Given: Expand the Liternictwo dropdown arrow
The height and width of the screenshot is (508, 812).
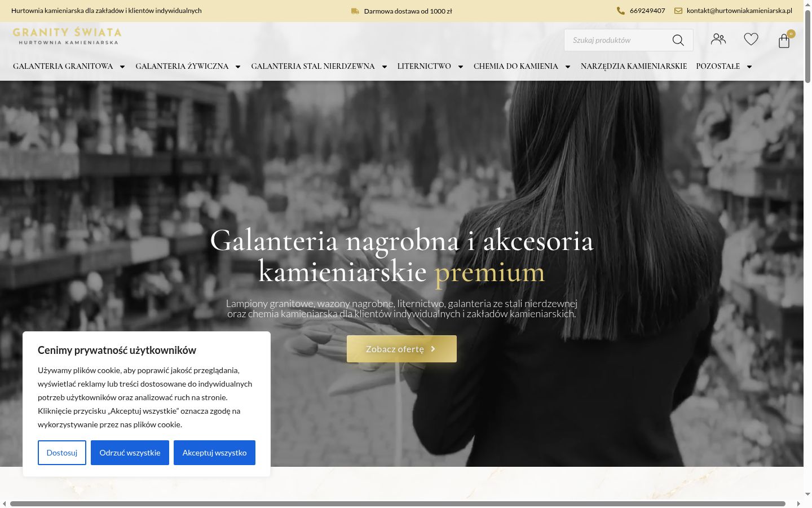Looking at the screenshot, I should click(x=461, y=67).
